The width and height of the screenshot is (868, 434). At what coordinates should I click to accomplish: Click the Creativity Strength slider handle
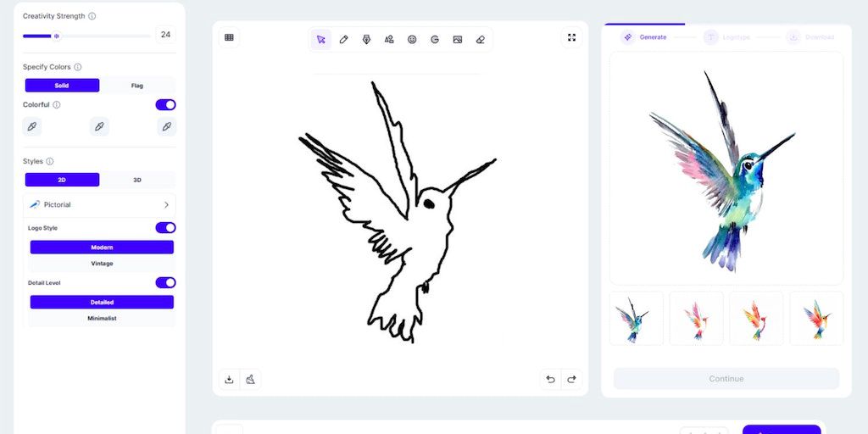click(x=56, y=36)
